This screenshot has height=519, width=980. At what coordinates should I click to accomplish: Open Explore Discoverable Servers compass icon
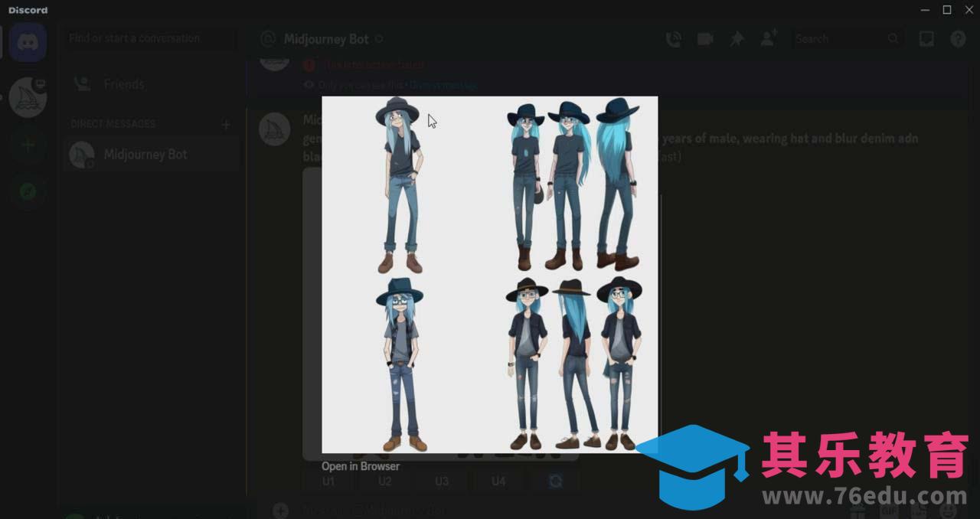click(x=28, y=191)
